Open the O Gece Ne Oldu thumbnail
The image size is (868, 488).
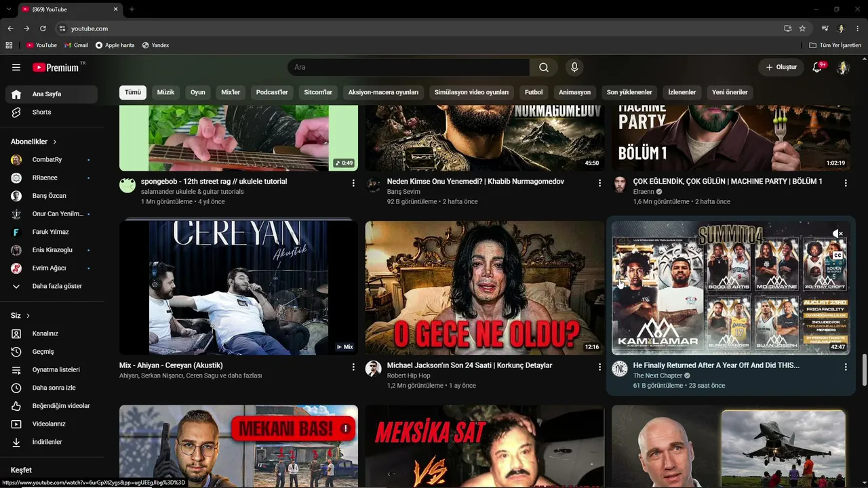click(x=484, y=287)
